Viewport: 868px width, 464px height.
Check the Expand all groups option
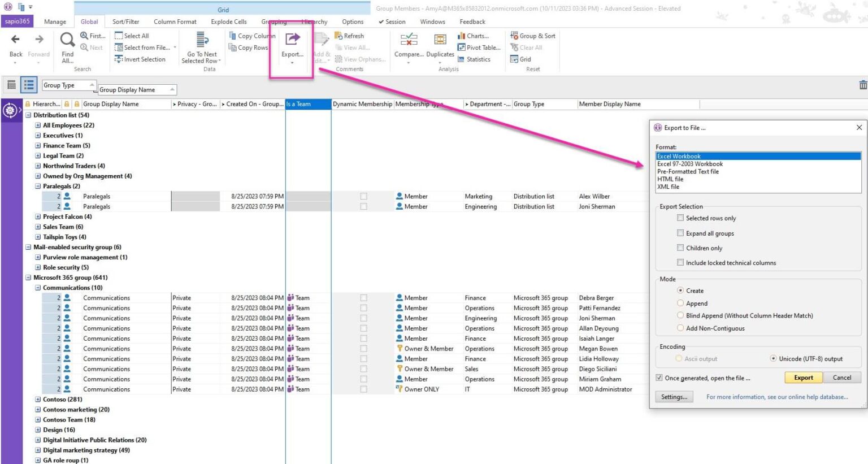[x=680, y=233]
